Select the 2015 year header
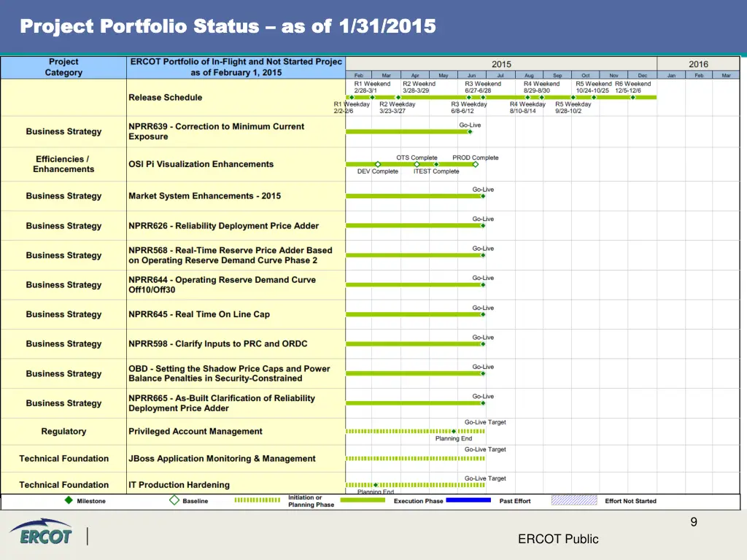This screenshot has height=560, width=747. pos(501,64)
